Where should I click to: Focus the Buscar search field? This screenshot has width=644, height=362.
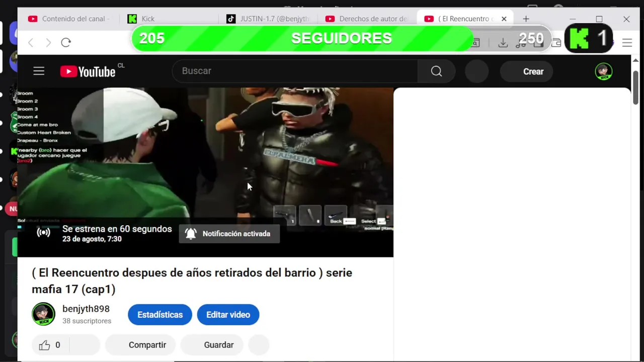pyautogui.click(x=295, y=71)
